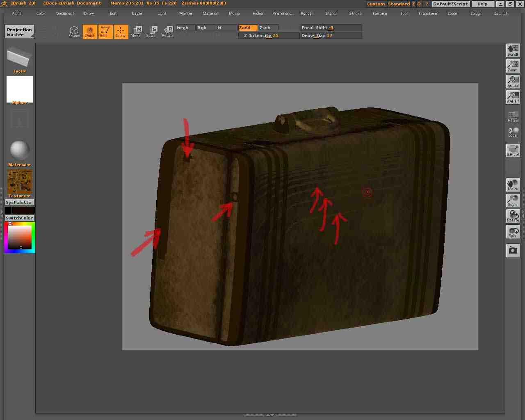Select the Move tool in top toolbar
This screenshot has width=525, height=420.
[x=136, y=32]
